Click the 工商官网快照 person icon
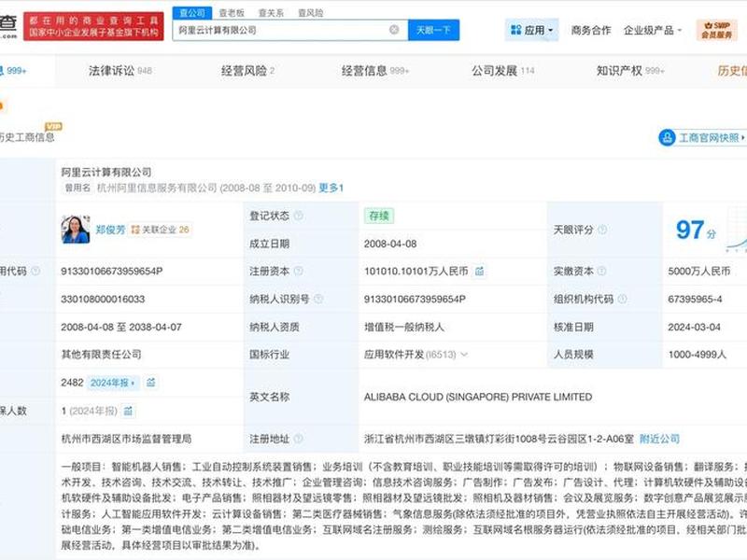 (x=667, y=137)
